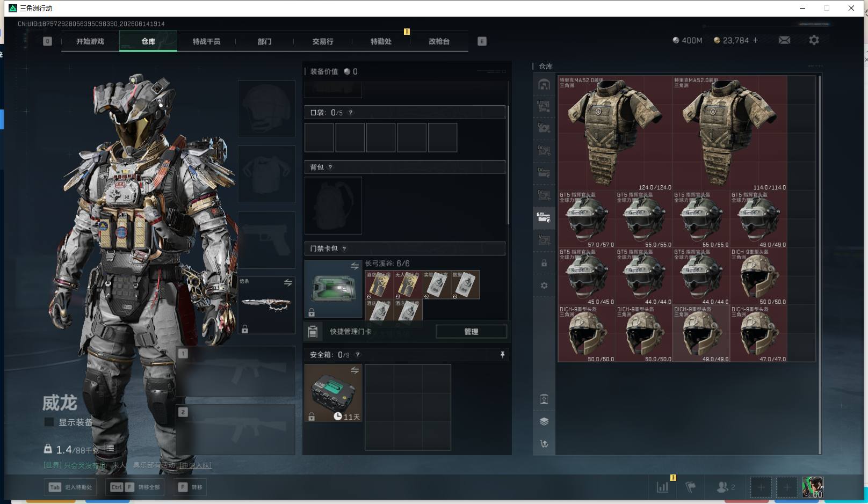Select the DICH-9 helmet with 49.0/49.0 durability
868x504 pixels.
tap(701, 334)
